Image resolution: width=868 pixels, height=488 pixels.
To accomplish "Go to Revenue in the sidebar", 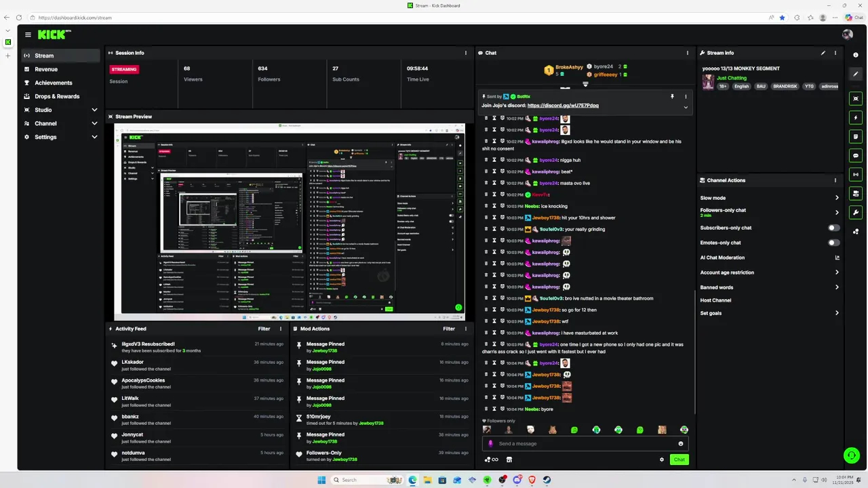I will click(61, 69).
